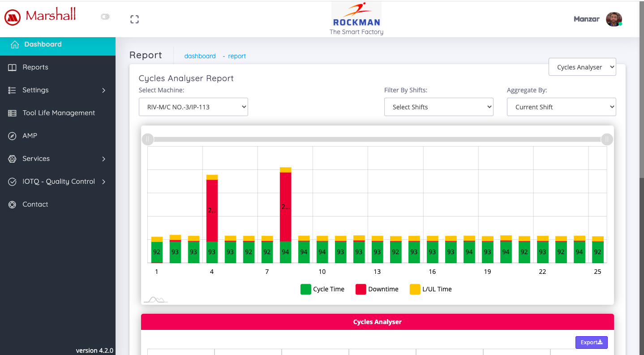Follow the report breadcrumb link

point(237,56)
